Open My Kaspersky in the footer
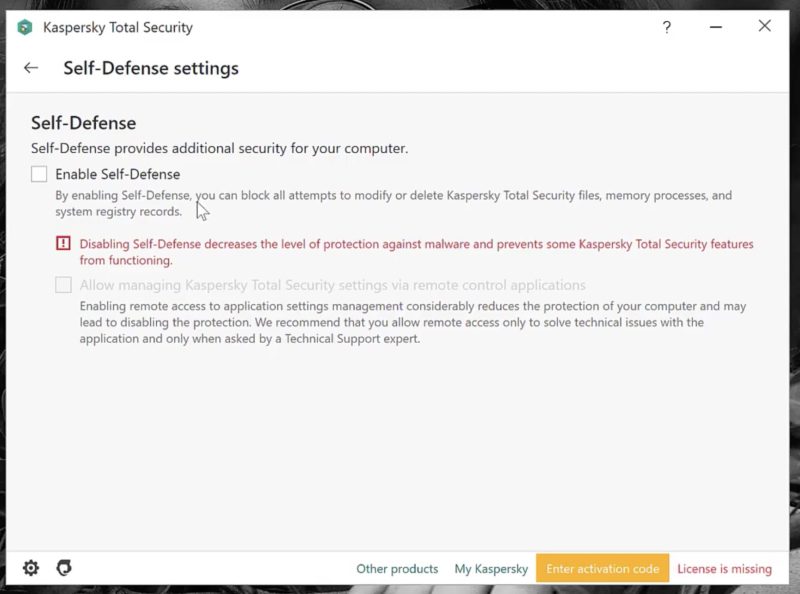The width and height of the screenshot is (800, 594). tap(491, 568)
